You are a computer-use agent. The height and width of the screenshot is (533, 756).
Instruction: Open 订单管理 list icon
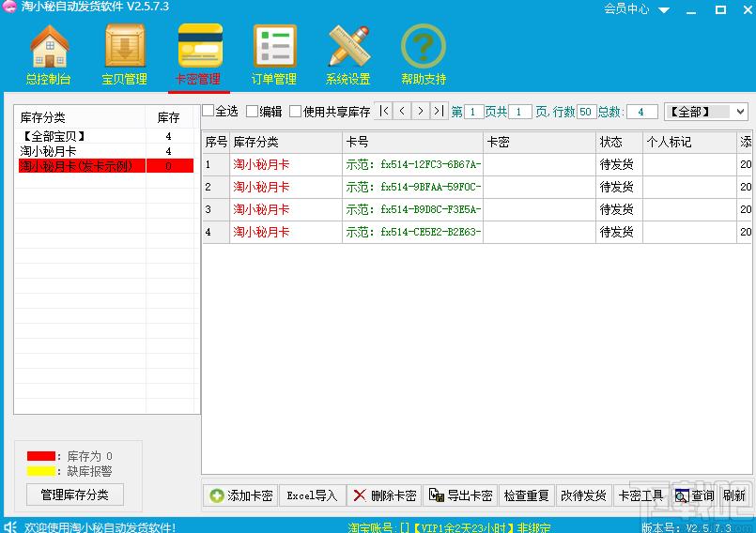(275, 46)
